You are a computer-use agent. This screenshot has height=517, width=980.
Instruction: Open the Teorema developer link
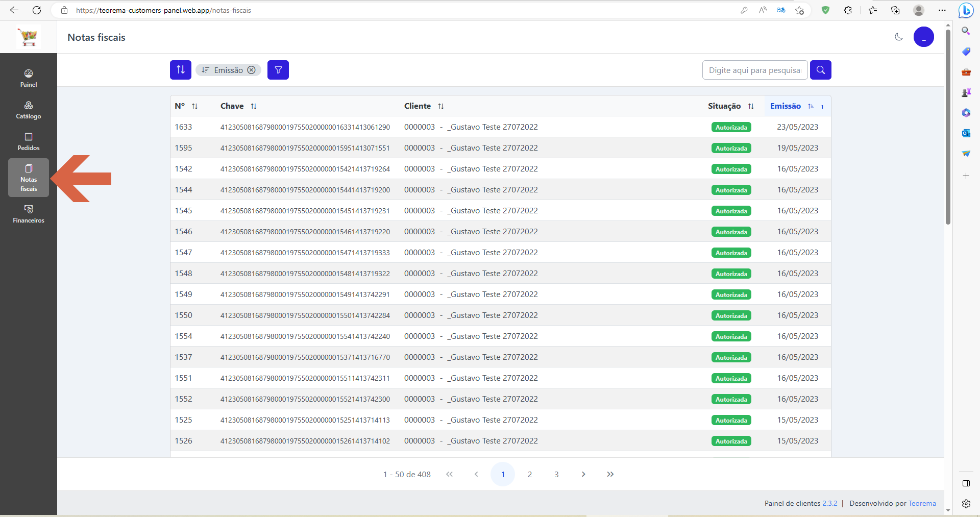pos(922,503)
